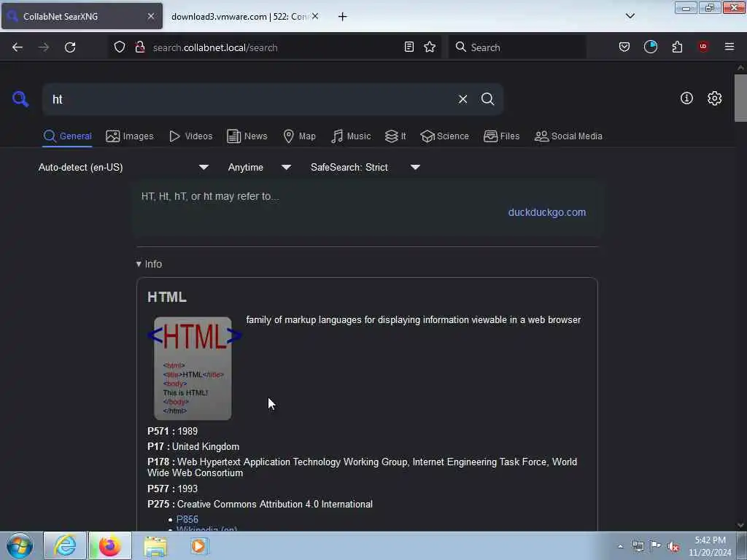Open the SearXNG about info icon

pyautogui.click(x=686, y=98)
